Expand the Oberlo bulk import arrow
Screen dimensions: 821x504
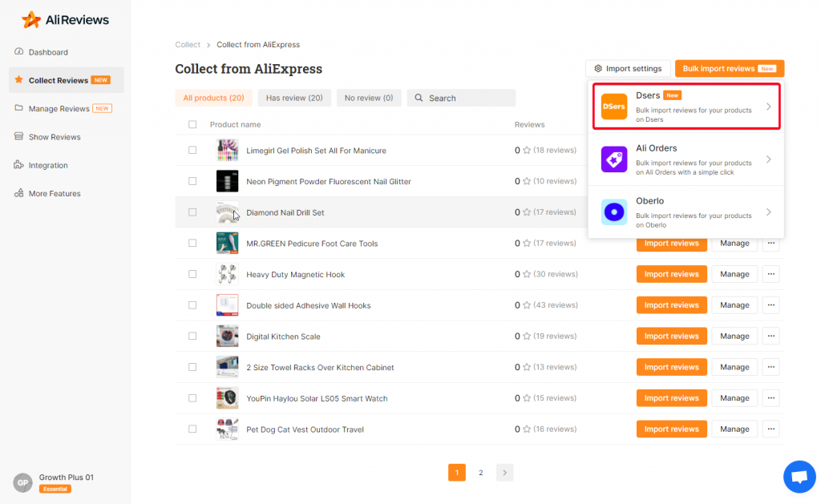pos(769,212)
